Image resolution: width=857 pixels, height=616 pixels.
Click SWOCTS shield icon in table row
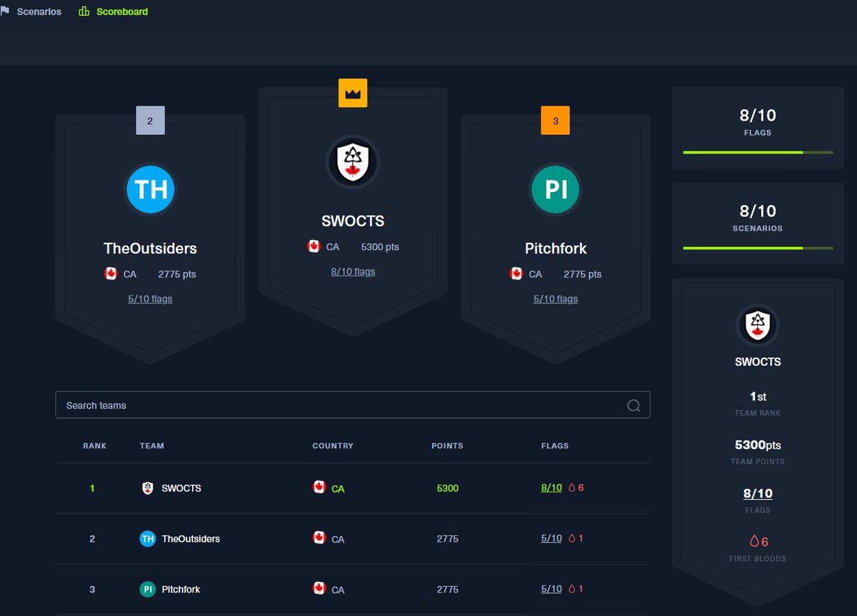(148, 488)
